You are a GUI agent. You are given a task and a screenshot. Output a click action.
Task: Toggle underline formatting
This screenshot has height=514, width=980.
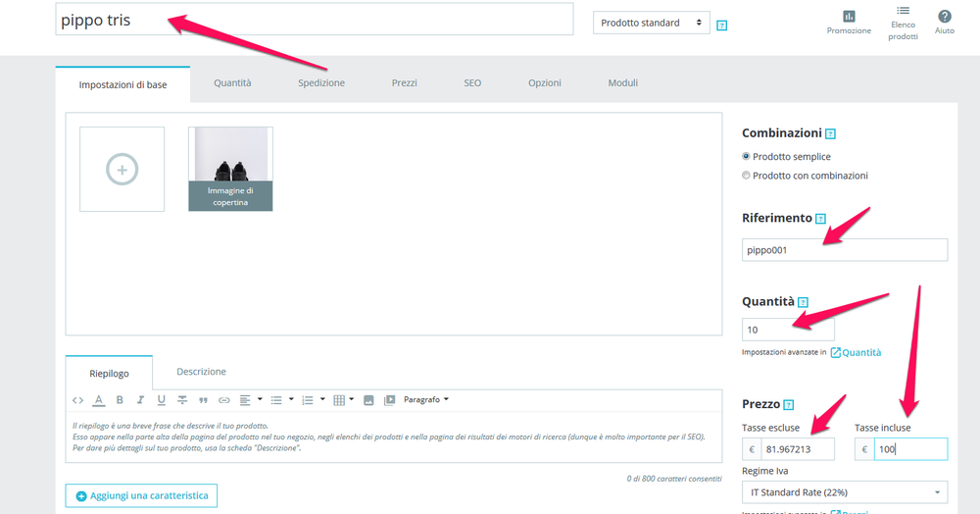tap(162, 400)
